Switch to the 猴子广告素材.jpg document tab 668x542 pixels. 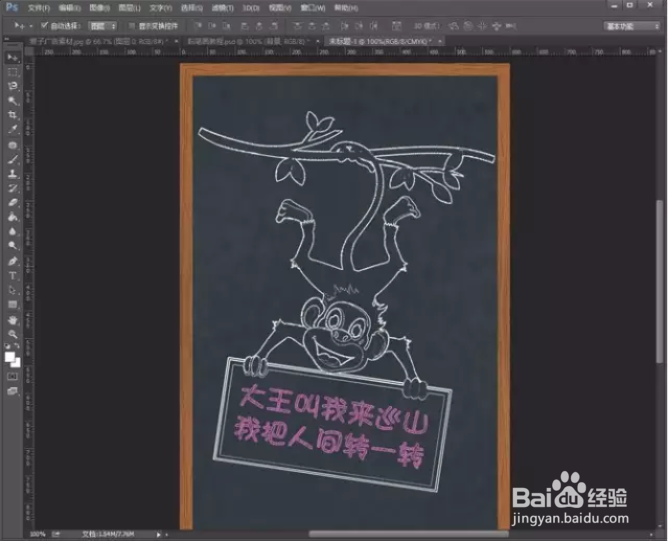pos(98,41)
